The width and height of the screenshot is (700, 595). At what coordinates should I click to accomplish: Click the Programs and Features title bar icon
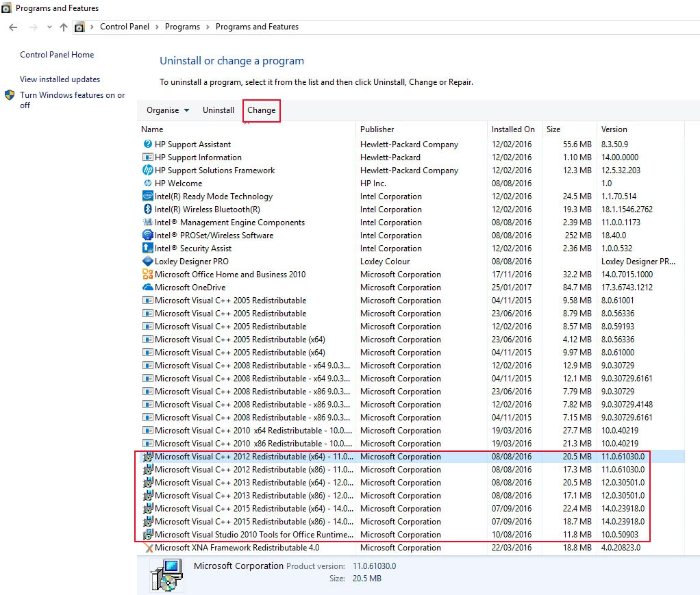[x=6, y=8]
